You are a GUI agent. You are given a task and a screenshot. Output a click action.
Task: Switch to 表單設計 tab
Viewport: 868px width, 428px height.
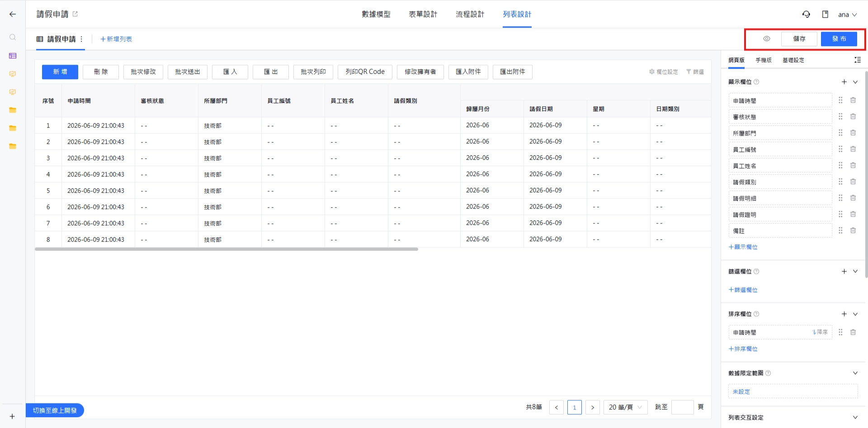point(423,14)
